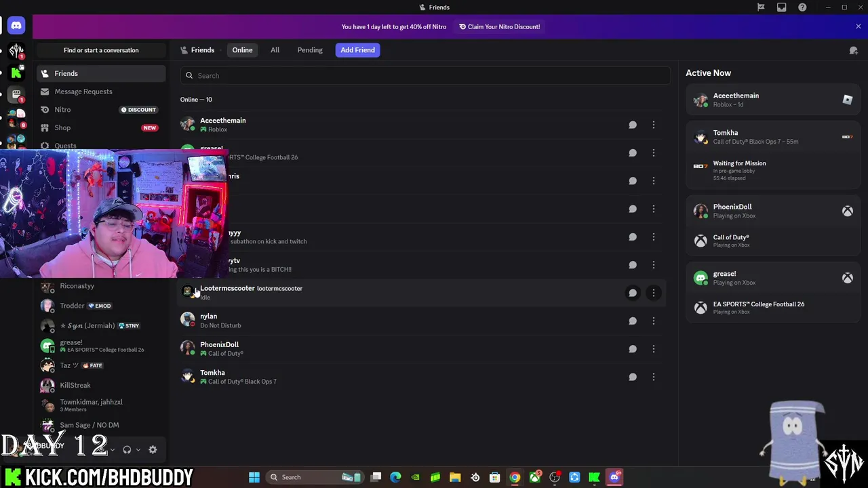Switch to All friends tab
Image resolution: width=868 pixels, height=488 pixels.
pyautogui.click(x=275, y=49)
